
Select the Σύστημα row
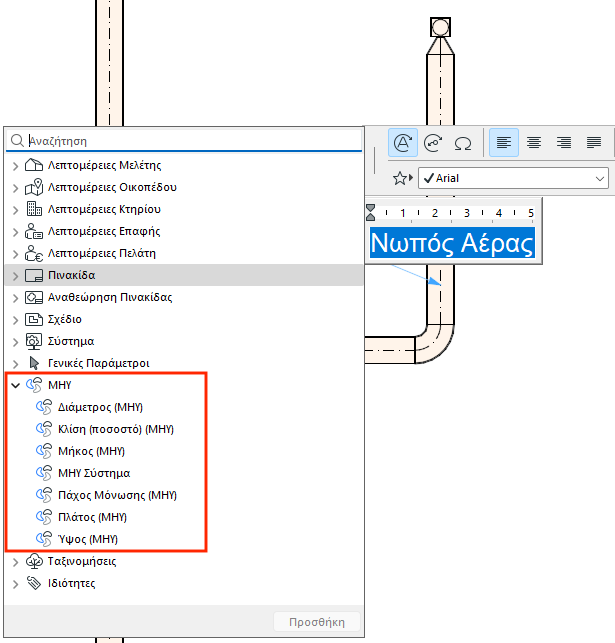(184, 341)
